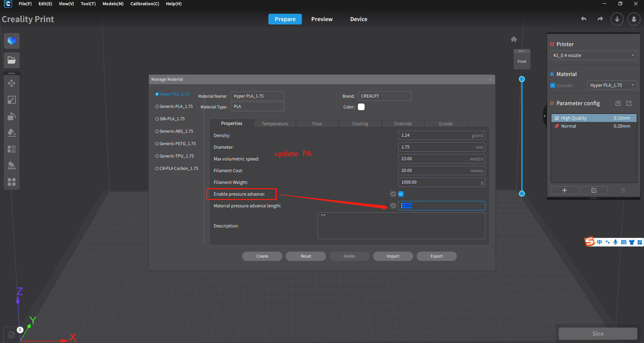Click the Reset button
The height and width of the screenshot is (343, 644).
tap(306, 256)
